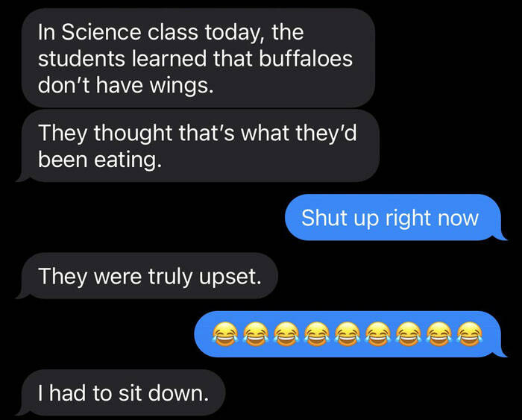Click the last laughing-crying emoji

(470, 334)
